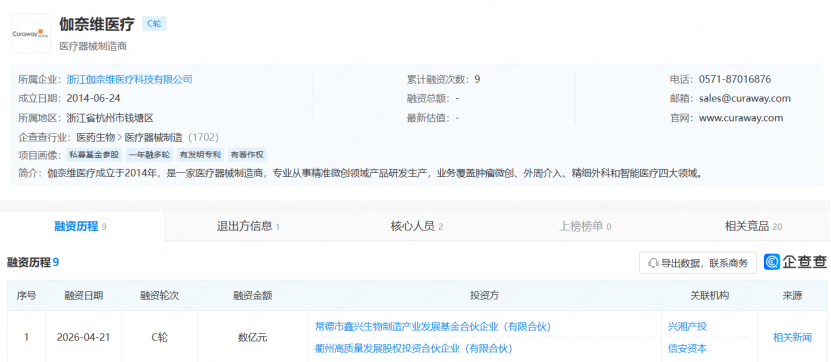
Task: Click the 融资轮次 column header
Action: coord(160,296)
